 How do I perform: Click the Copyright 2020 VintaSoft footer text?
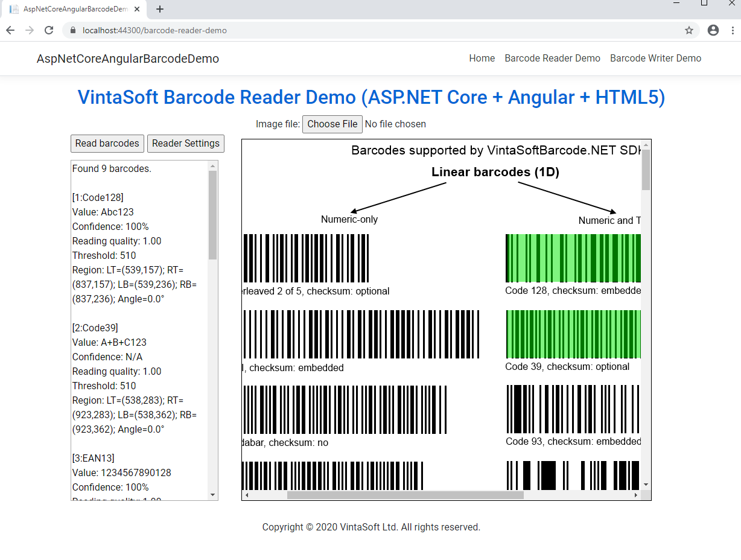(371, 527)
